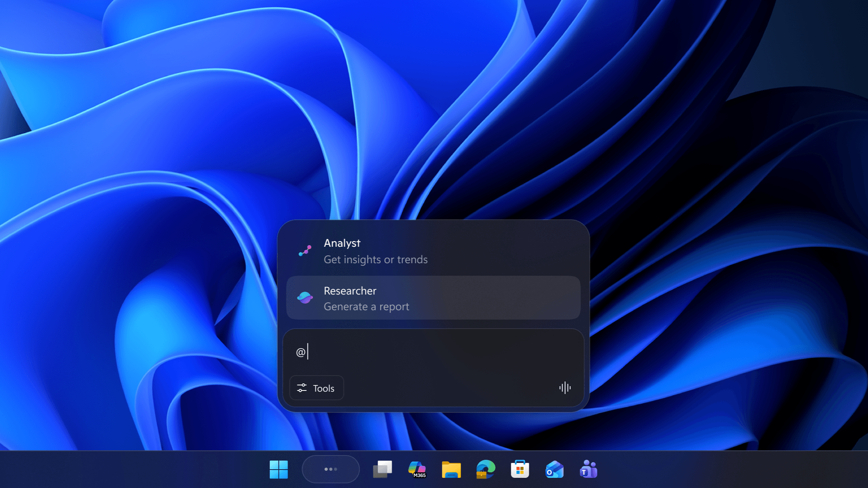Select the Researcher planet icon
Screen dimensions: 868x488
click(x=305, y=298)
